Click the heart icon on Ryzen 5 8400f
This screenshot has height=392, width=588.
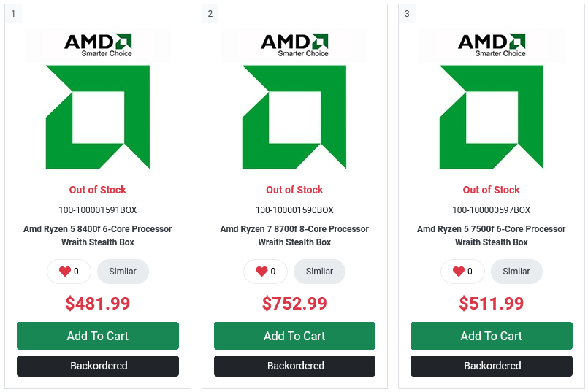point(65,272)
